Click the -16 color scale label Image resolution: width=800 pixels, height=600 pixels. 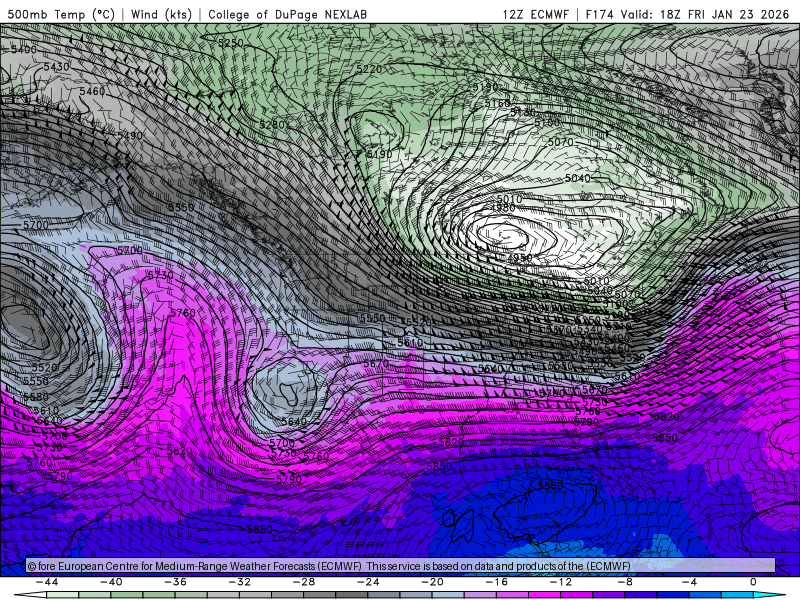tap(497, 582)
